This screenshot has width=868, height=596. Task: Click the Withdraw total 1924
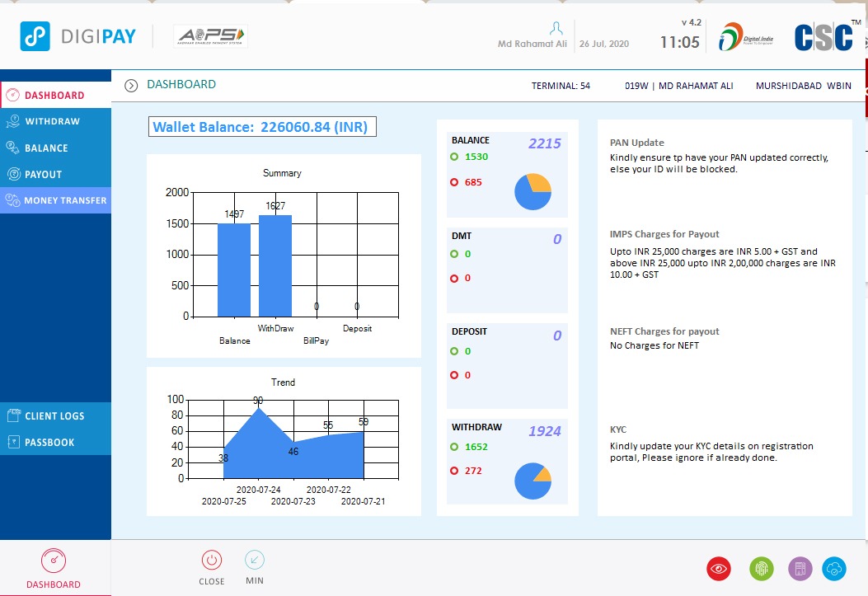[545, 431]
